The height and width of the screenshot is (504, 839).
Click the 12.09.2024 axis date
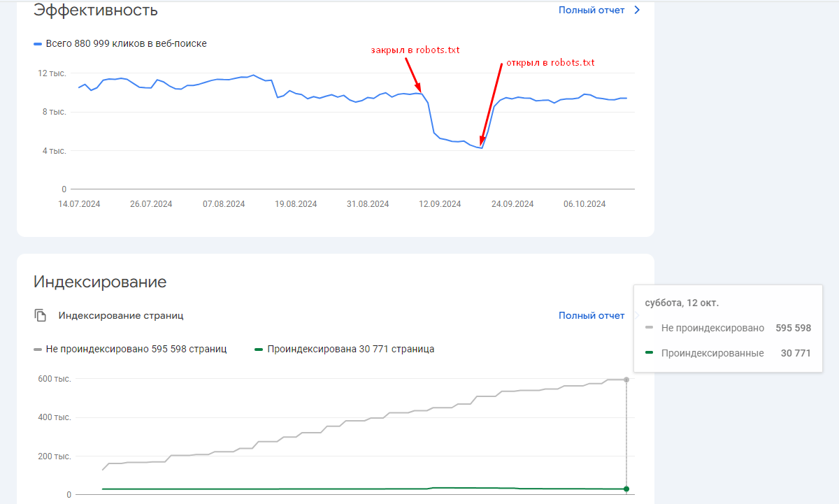click(x=440, y=204)
